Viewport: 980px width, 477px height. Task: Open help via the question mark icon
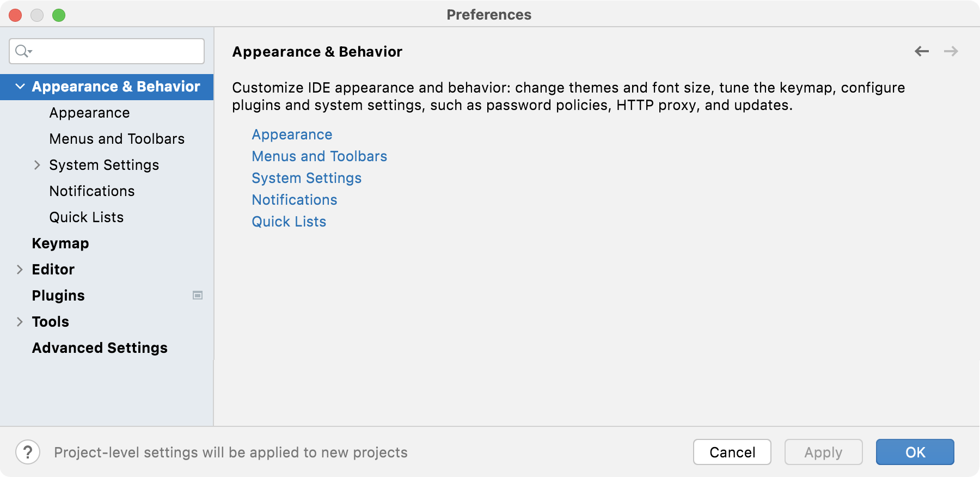(x=28, y=452)
